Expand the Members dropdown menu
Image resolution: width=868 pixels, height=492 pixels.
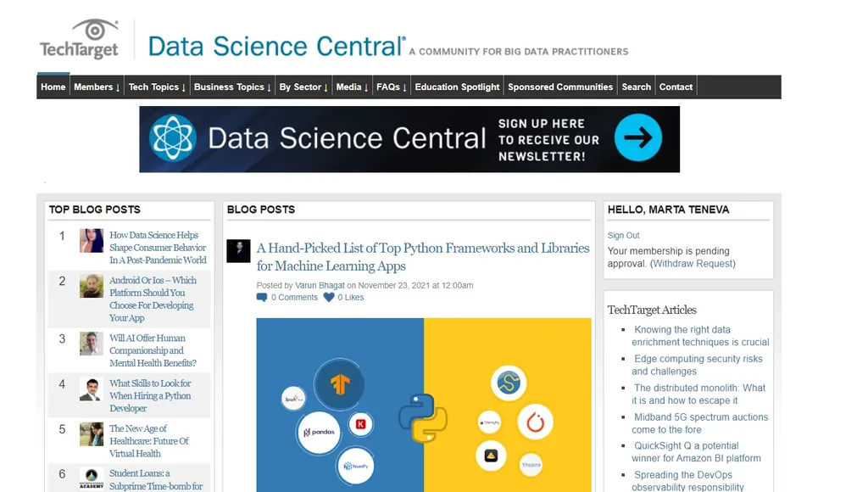[x=97, y=87]
